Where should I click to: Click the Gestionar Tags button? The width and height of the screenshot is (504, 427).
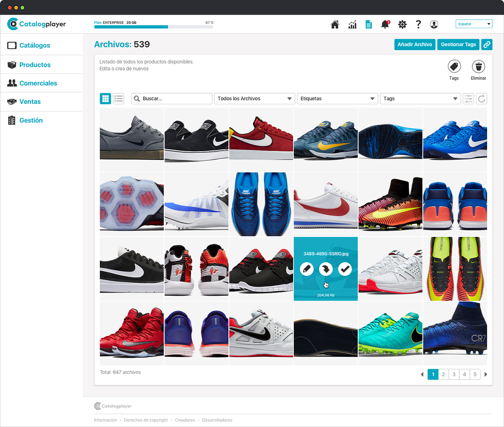pos(459,45)
